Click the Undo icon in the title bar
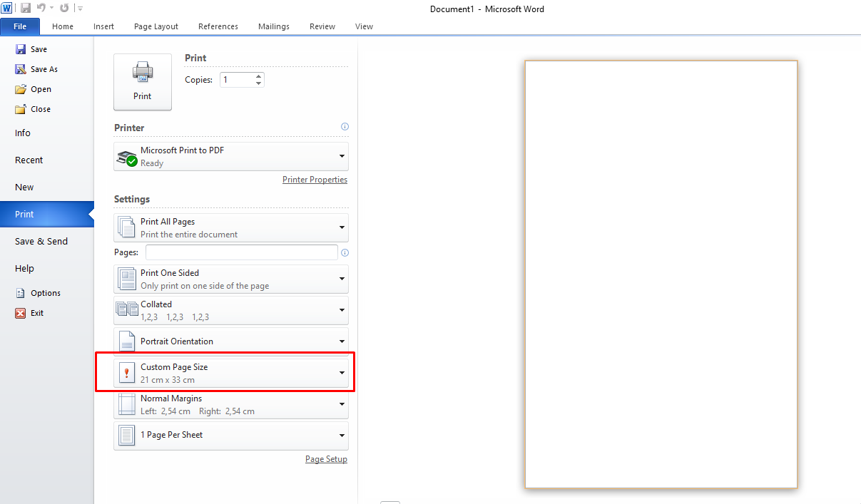The width and height of the screenshot is (861, 504). 41,8
